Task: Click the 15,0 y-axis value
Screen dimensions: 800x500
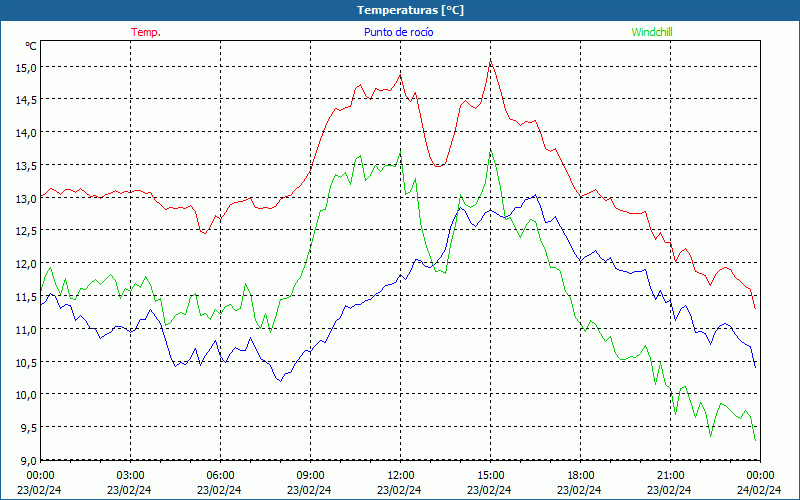Action: [x=26, y=67]
